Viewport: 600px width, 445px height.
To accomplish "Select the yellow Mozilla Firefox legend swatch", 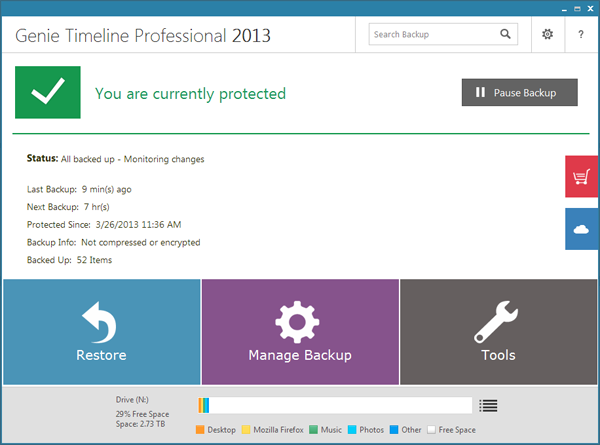I will click(245, 430).
